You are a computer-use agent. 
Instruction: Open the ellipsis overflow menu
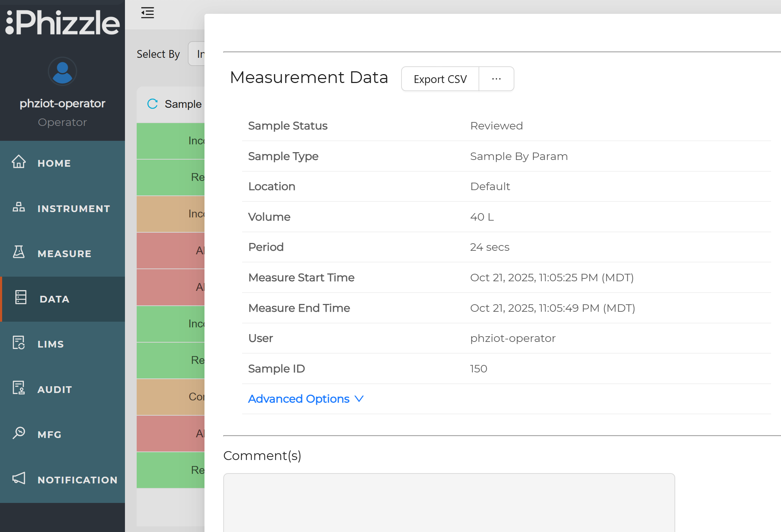click(496, 78)
